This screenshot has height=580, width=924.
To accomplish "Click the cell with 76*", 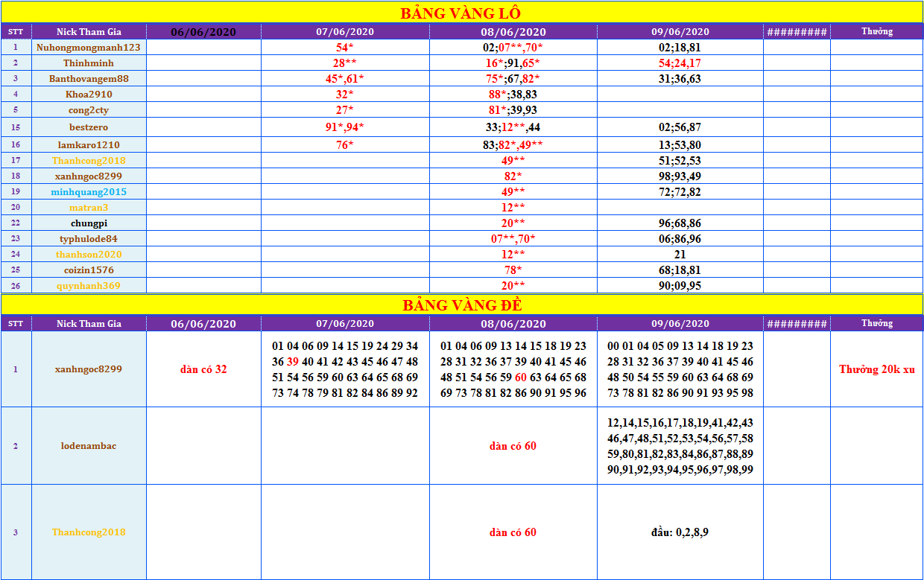I will click(x=345, y=144).
